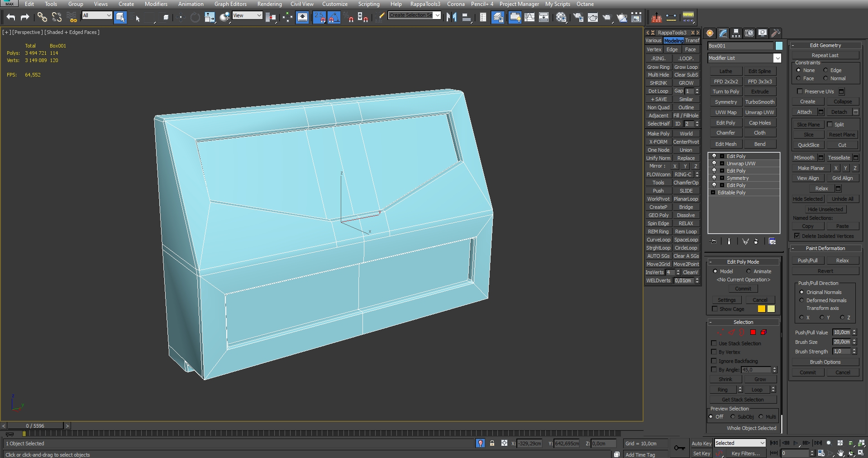The image size is (868, 458).
Task: Activate the Unlink Selection tool
Action: click(57, 17)
